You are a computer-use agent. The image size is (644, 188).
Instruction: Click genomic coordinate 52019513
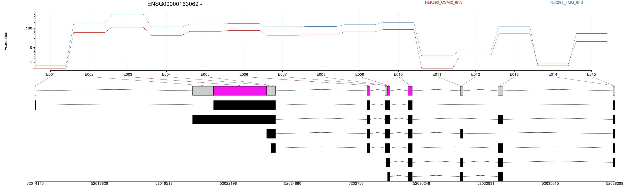[x=164, y=184]
